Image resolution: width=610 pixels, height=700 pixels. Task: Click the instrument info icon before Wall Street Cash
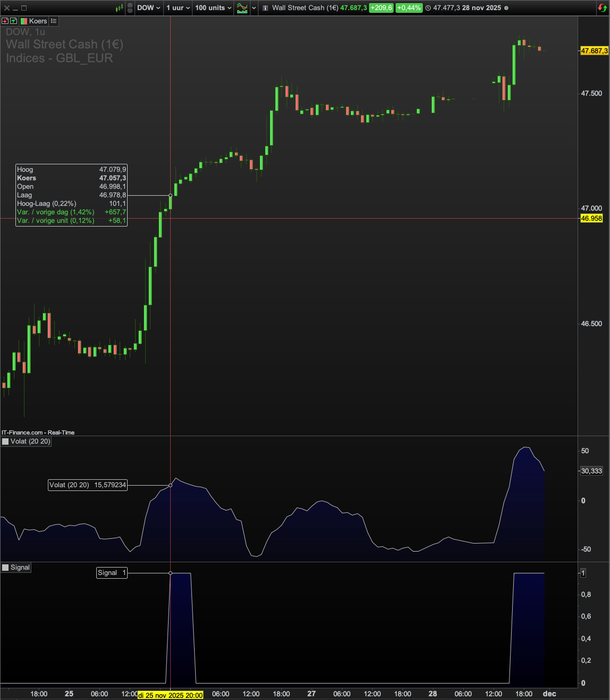pyautogui.click(x=265, y=8)
